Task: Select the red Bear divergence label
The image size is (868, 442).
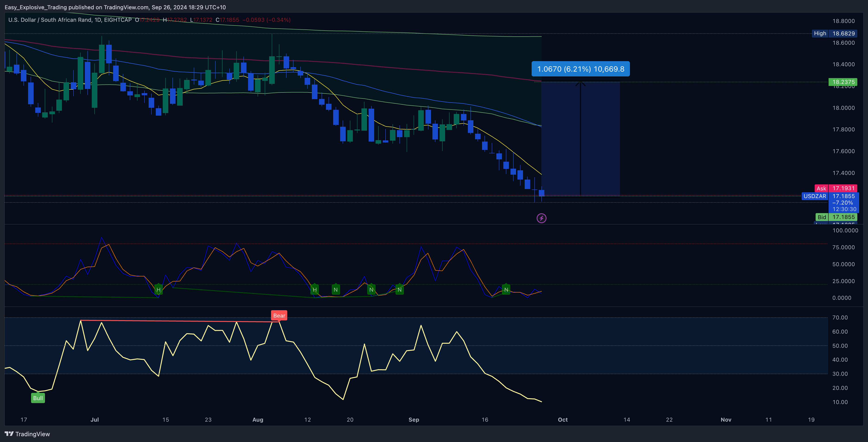Action: [279, 316]
